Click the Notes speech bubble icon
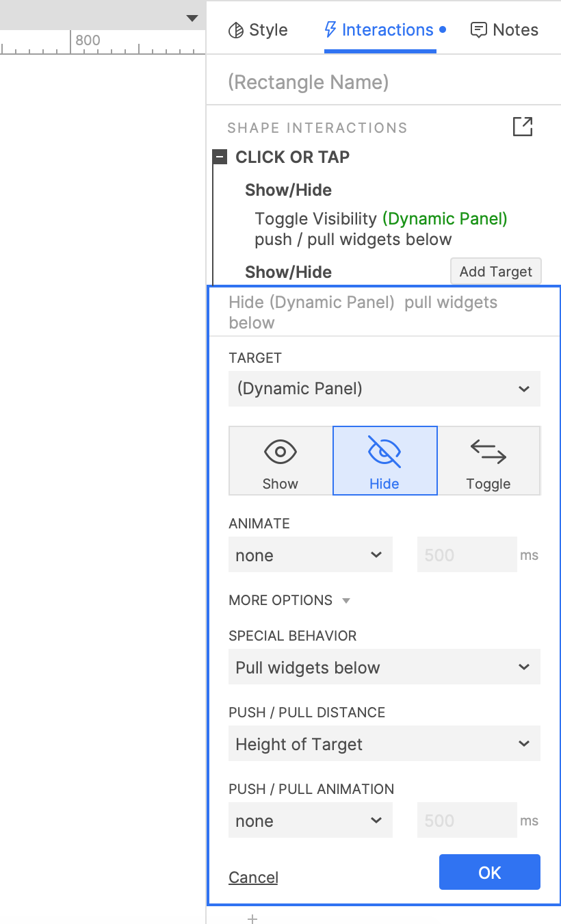 [479, 30]
